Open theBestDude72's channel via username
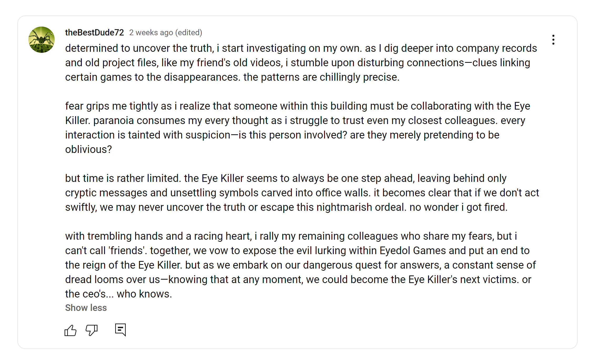Screen dimensions: 596x364 coord(94,33)
